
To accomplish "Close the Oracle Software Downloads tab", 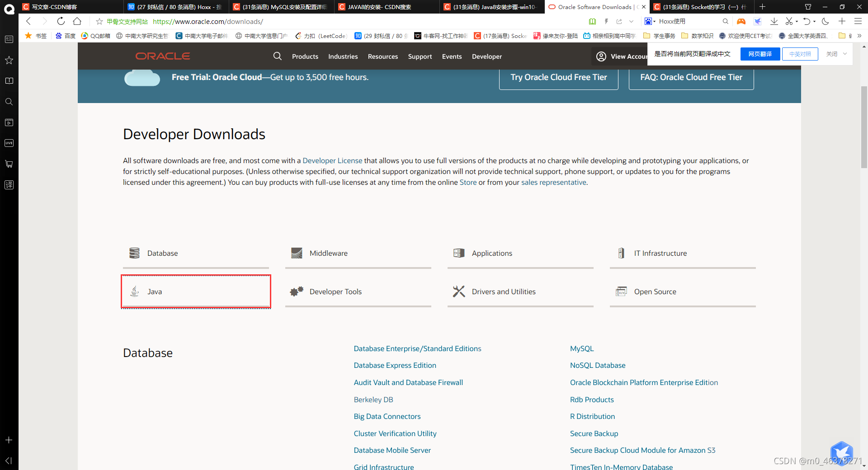I will coord(644,7).
